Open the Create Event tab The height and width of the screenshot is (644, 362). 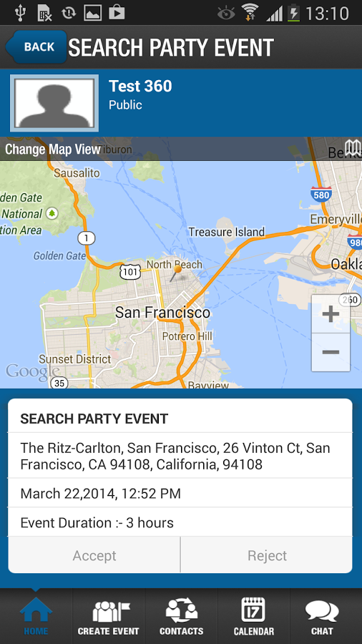point(108,617)
